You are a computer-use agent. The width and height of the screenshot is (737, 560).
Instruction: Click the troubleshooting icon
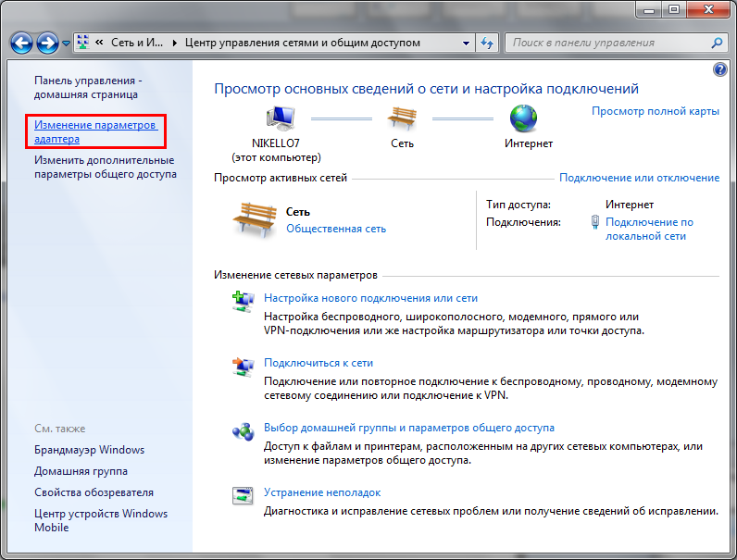point(243,495)
